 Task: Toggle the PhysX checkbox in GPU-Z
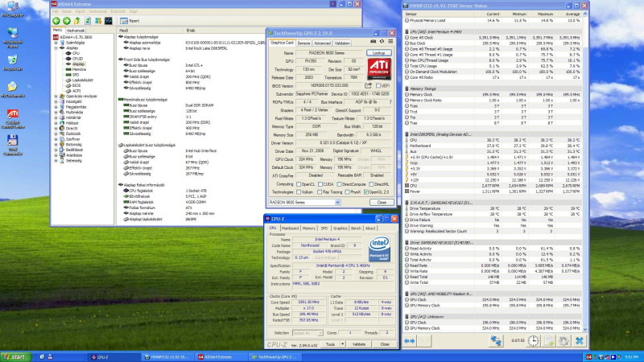[348, 192]
